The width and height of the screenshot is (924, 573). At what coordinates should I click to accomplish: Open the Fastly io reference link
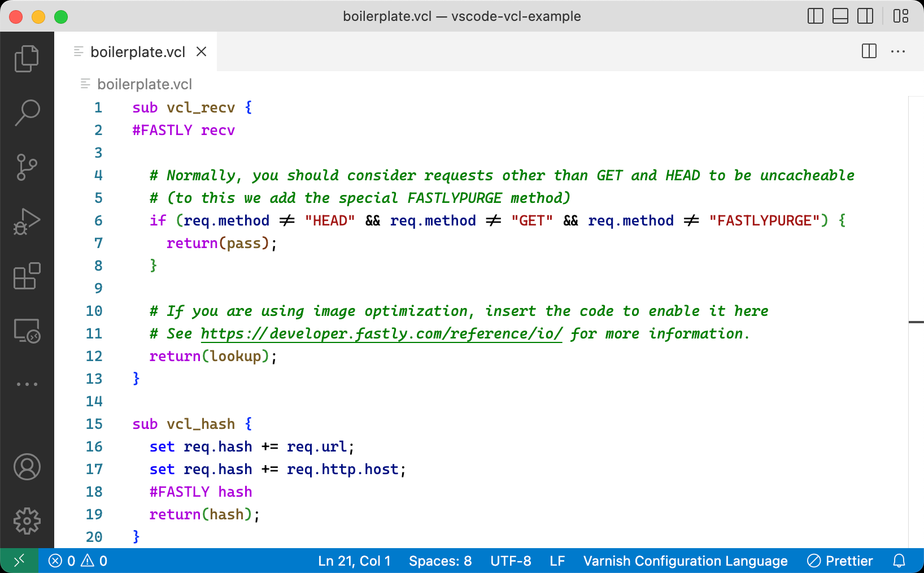381,333
